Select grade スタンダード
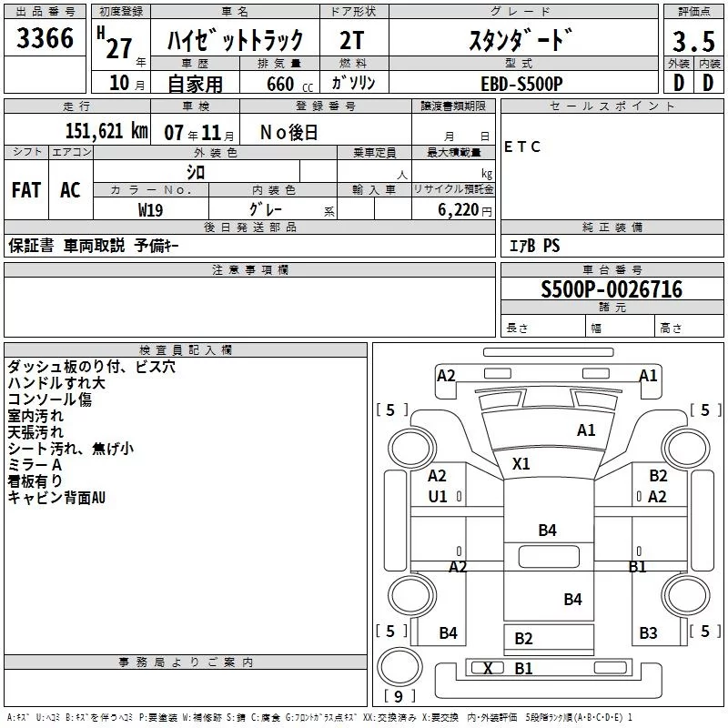 click(x=521, y=39)
